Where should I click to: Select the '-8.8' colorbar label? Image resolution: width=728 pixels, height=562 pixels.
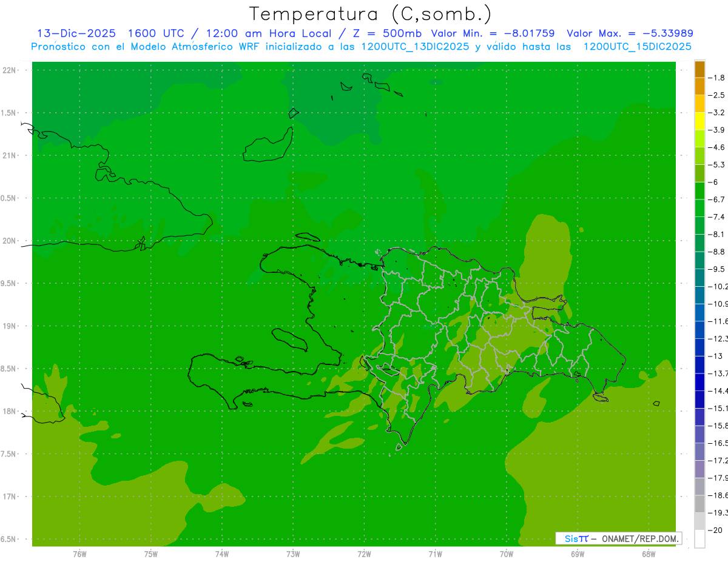[x=716, y=252]
